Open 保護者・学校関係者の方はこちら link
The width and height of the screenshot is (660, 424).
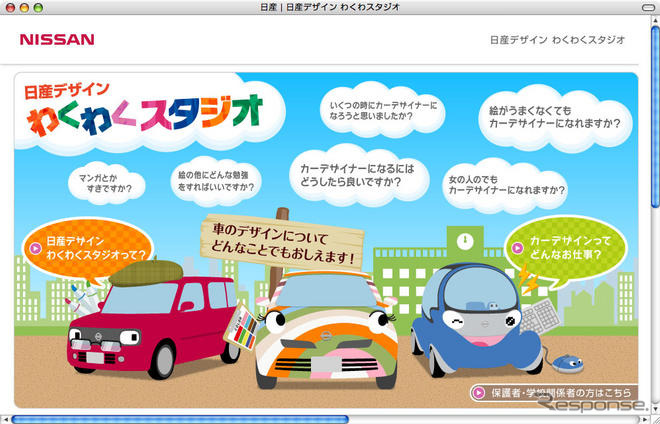554,392
